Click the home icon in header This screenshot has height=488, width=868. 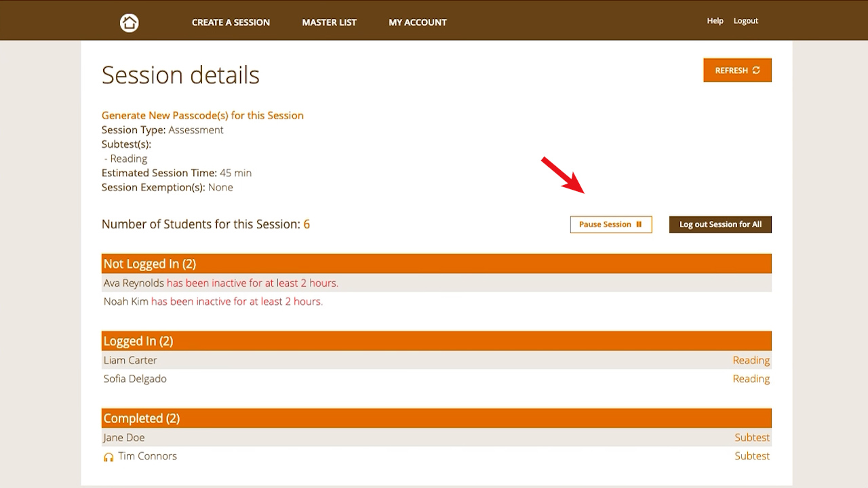tap(129, 22)
